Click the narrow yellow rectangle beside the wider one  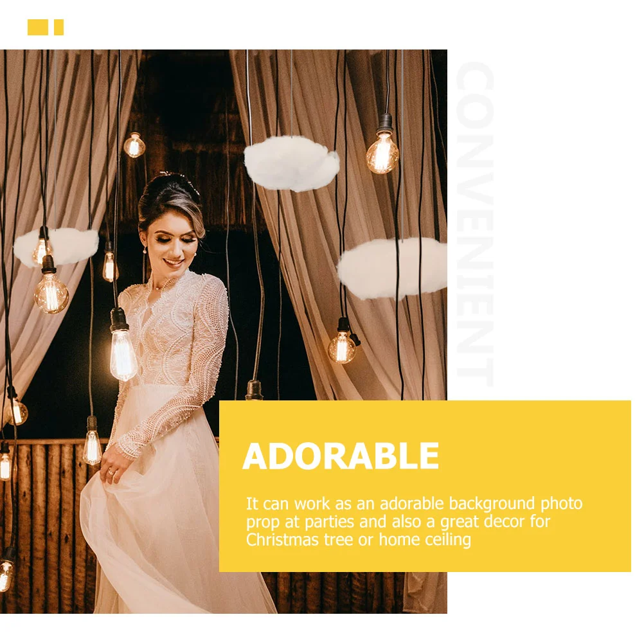[x=58, y=27]
